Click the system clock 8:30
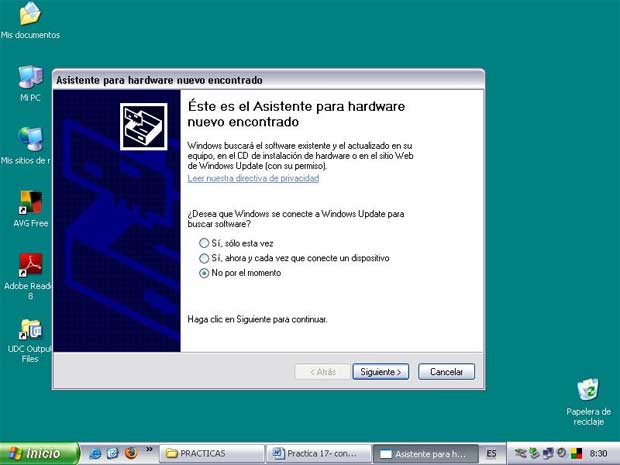The width and height of the screenshot is (620, 465). [599, 454]
